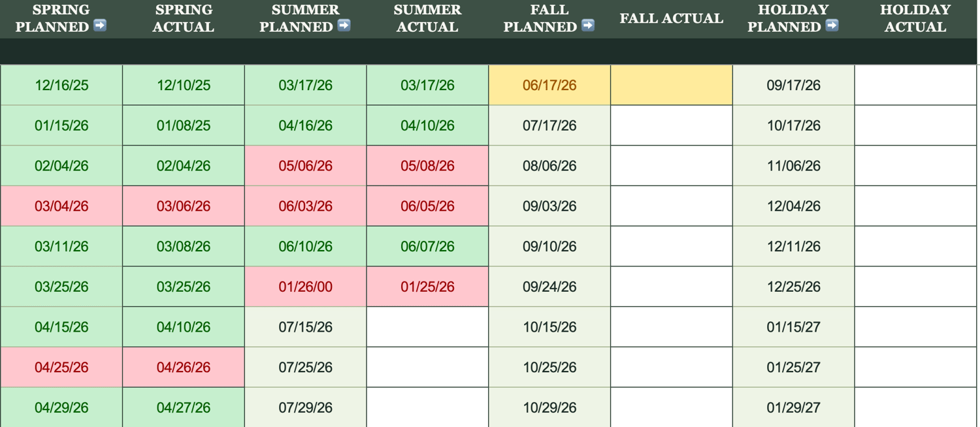
Task: Select Spring Actual cell 01/08/25
Action: coord(184,125)
